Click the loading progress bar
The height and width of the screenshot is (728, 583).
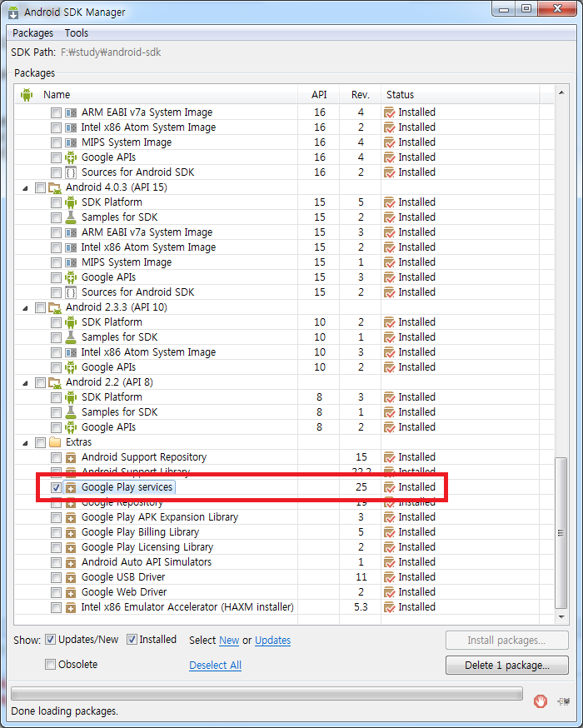(267, 694)
